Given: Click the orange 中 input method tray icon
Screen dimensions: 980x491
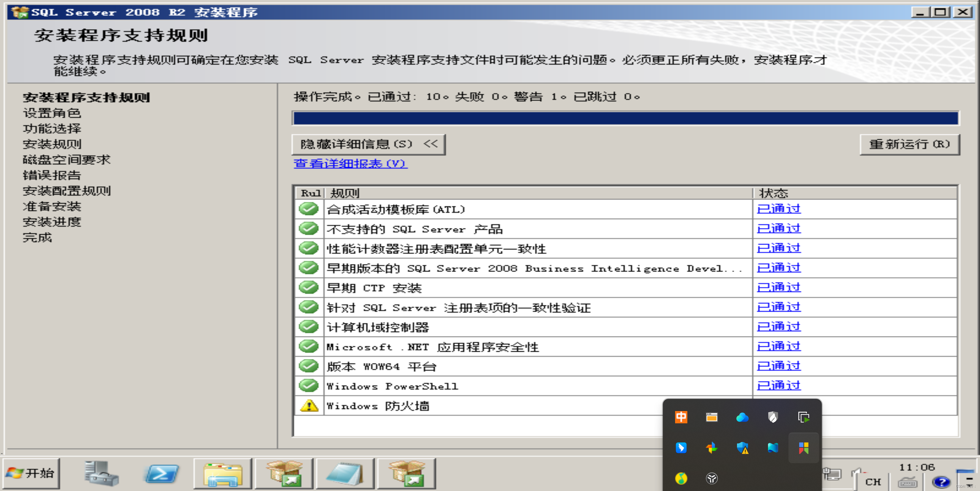Looking at the screenshot, I should point(681,417).
